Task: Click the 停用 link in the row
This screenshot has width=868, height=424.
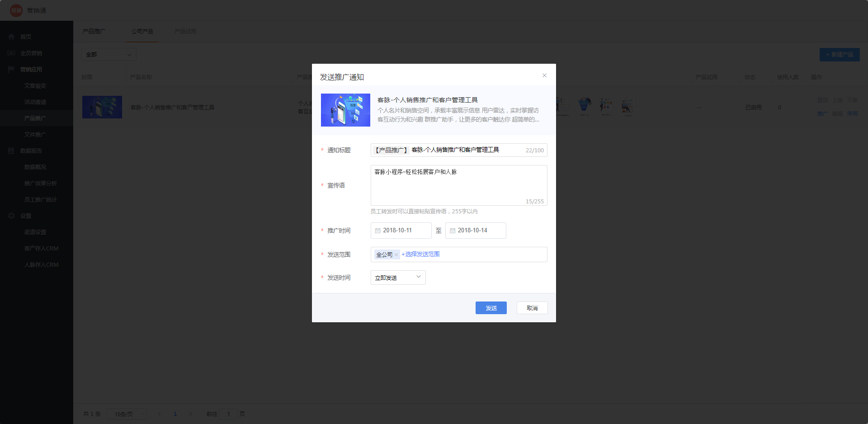Action: tap(853, 113)
